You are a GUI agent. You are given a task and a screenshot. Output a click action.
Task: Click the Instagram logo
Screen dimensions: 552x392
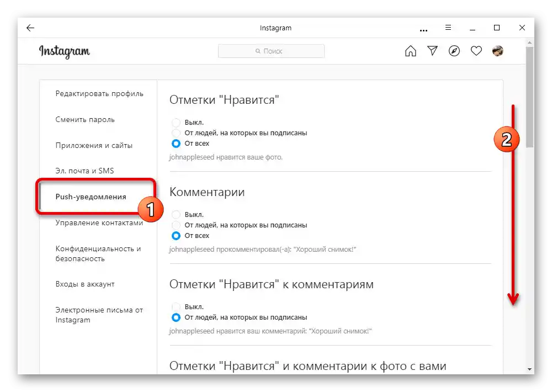pos(64,51)
